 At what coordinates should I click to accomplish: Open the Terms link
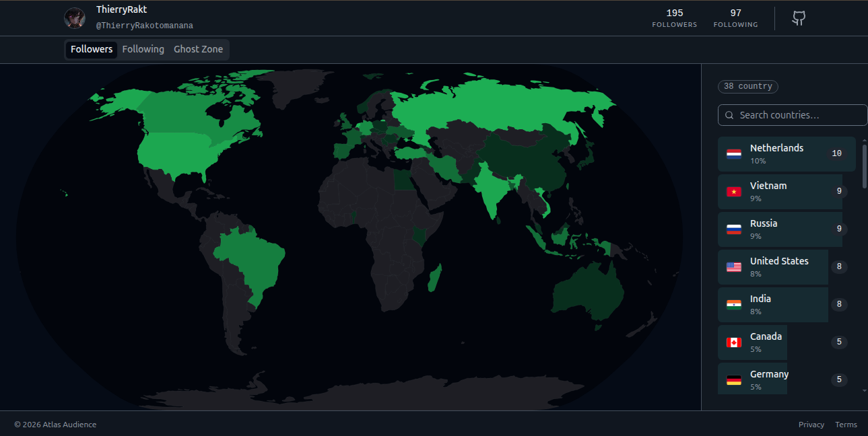(x=846, y=425)
